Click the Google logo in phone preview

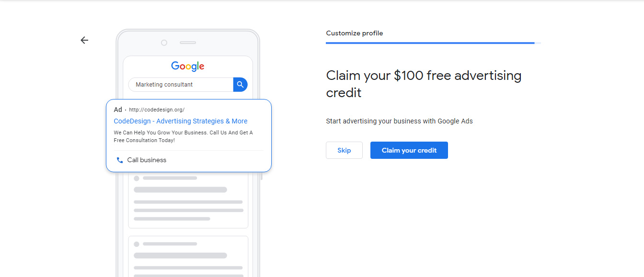pos(187,66)
